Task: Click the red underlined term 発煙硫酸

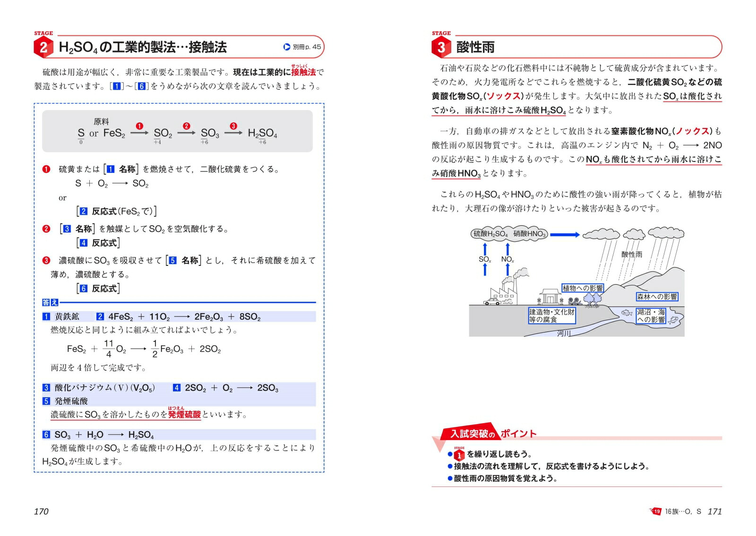Action: click(x=185, y=415)
